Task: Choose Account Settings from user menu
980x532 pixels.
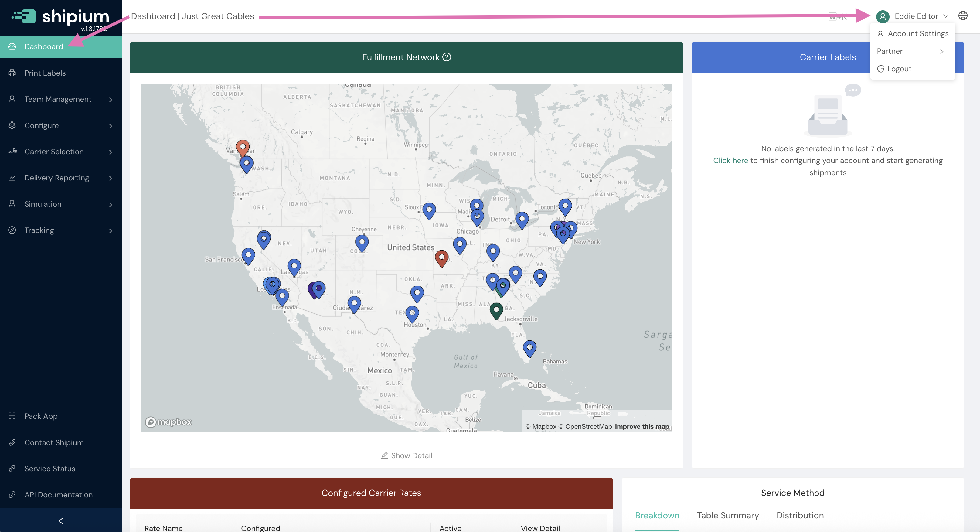Action: 917,33
